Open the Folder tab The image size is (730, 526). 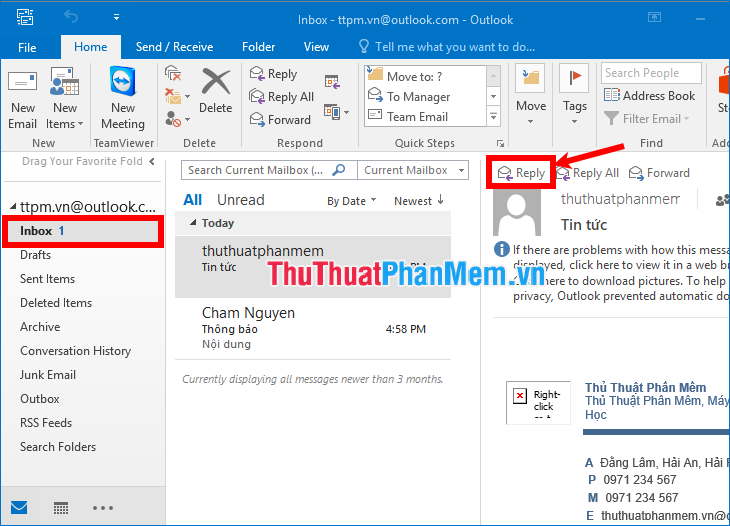pos(258,47)
